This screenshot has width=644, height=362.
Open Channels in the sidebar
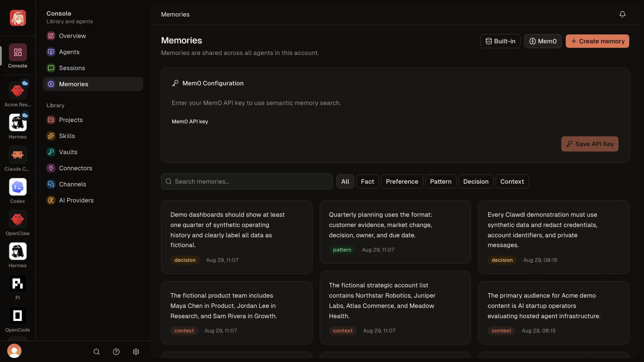pyautogui.click(x=93, y=184)
